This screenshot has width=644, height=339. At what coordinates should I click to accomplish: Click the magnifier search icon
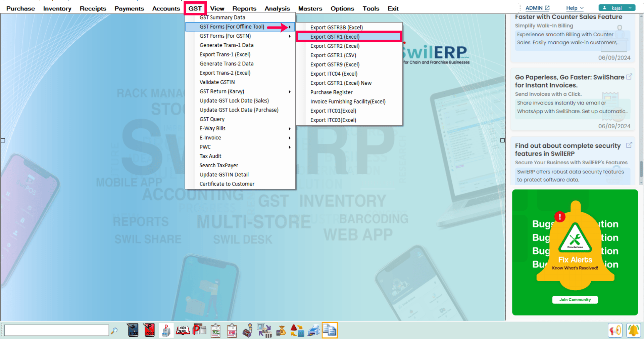pos(114,331)
